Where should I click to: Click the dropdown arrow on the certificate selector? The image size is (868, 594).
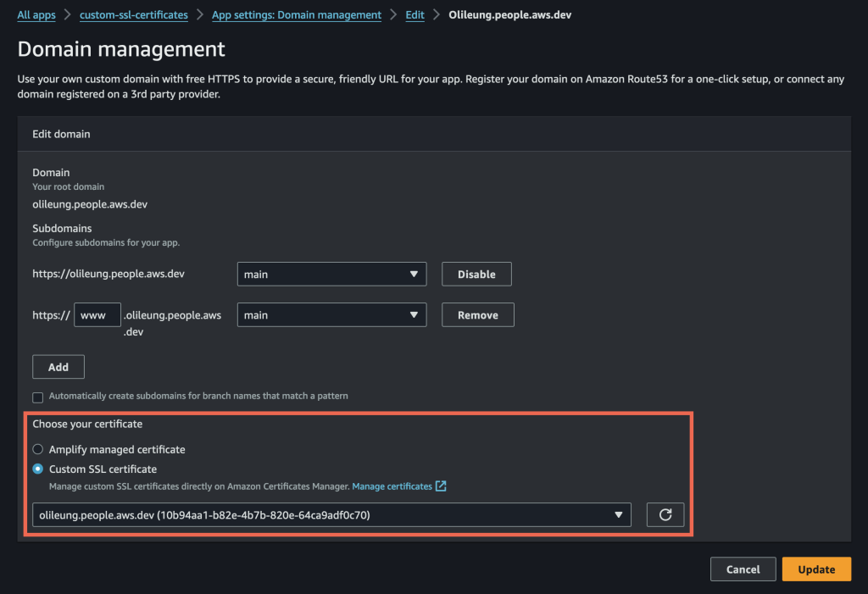pyautogui.click(x=620, y=514)
